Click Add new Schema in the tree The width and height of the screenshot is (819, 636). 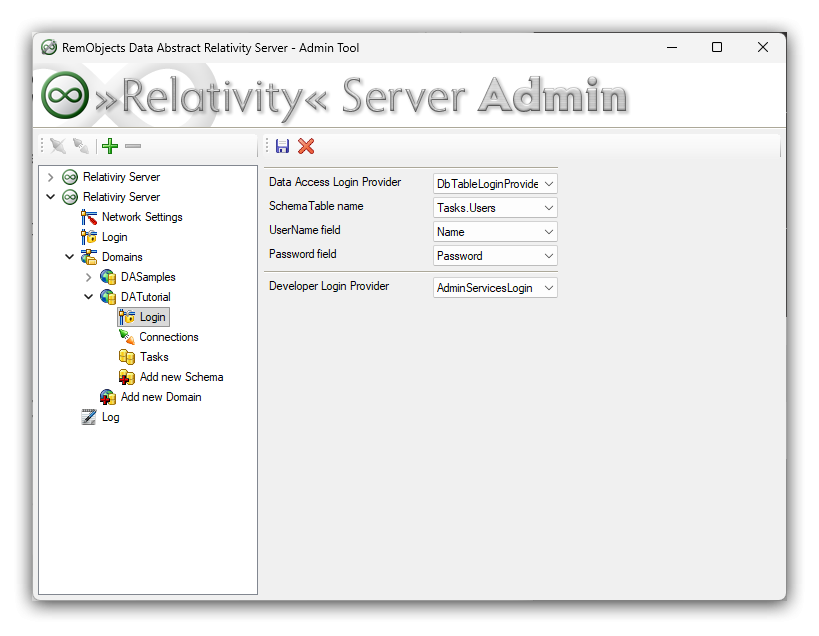(x=181, y=377)
